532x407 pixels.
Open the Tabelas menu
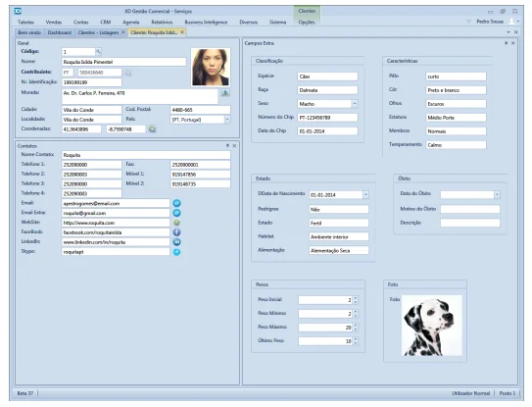point(25,23)
